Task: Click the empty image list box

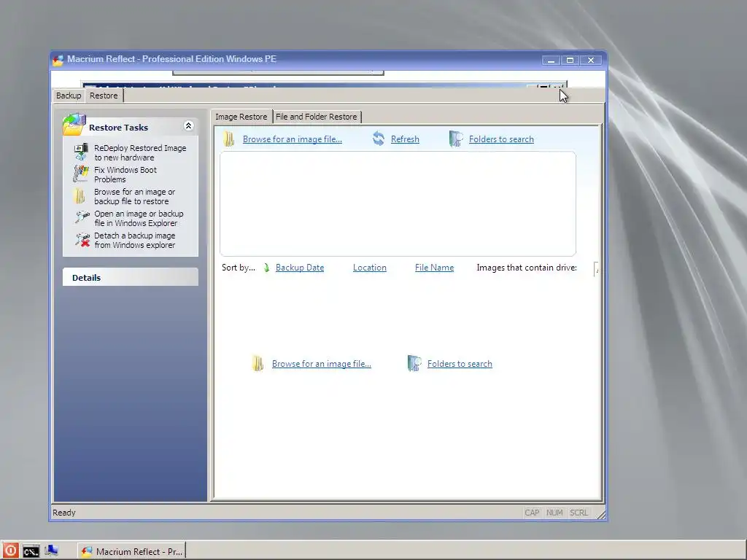Action: [x=398, y=204]
